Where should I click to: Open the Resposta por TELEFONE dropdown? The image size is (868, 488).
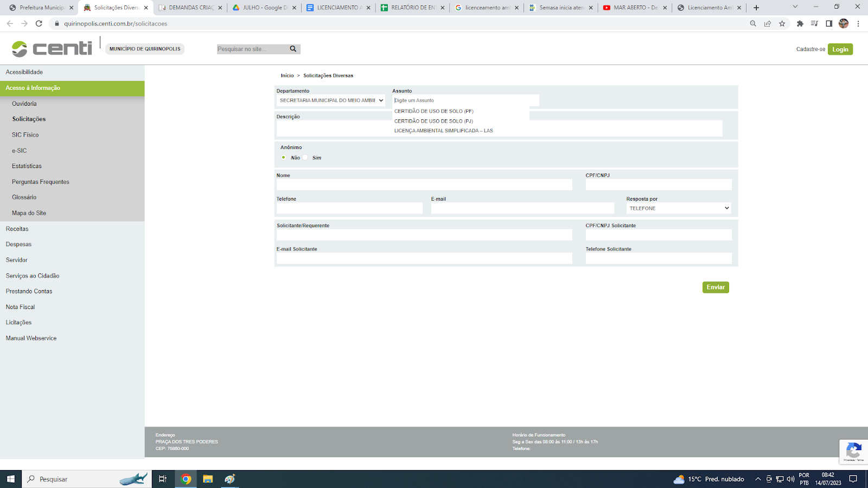pyautogui.click(x=679, y=208)
